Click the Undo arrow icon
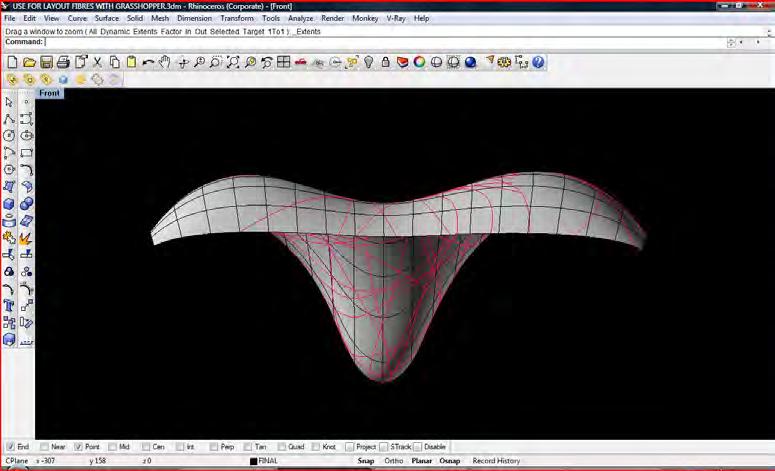The image size is (775, 471). point(148,62)
